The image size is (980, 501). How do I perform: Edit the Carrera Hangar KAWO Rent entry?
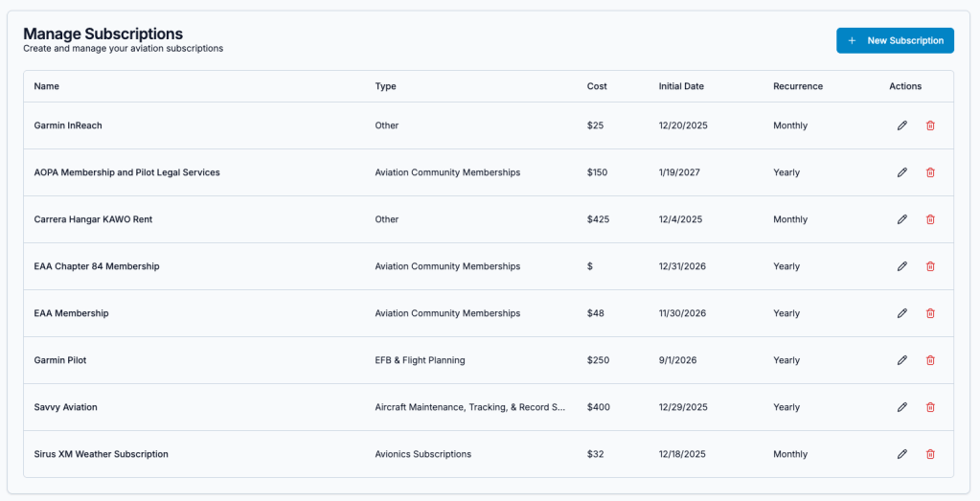[x=901, y=219]
